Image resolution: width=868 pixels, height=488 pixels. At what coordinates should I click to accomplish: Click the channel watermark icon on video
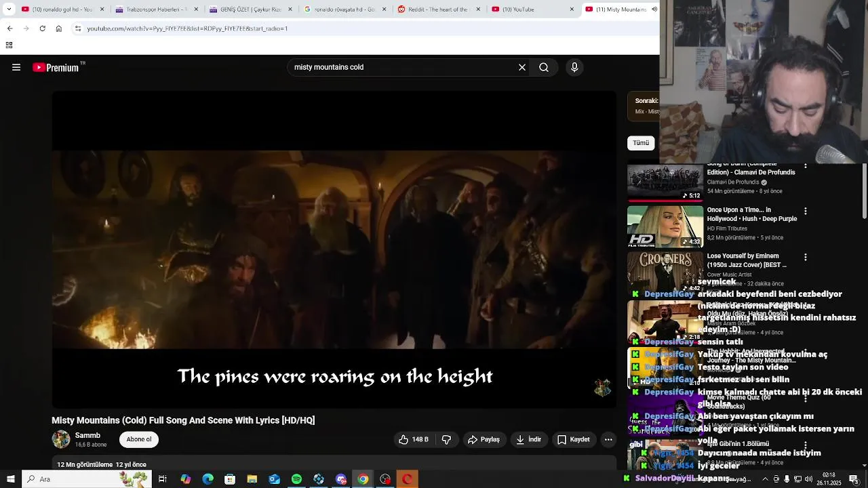[602, 387]
